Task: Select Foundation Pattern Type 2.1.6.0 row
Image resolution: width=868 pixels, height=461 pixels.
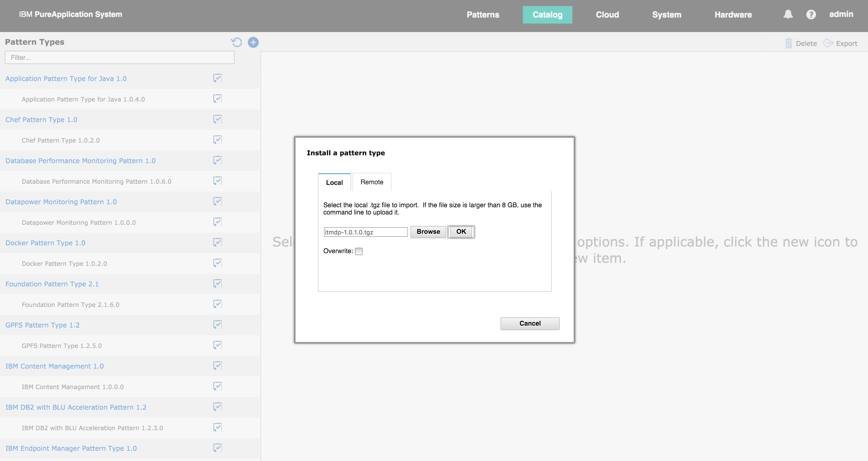Action: (130, 305)
